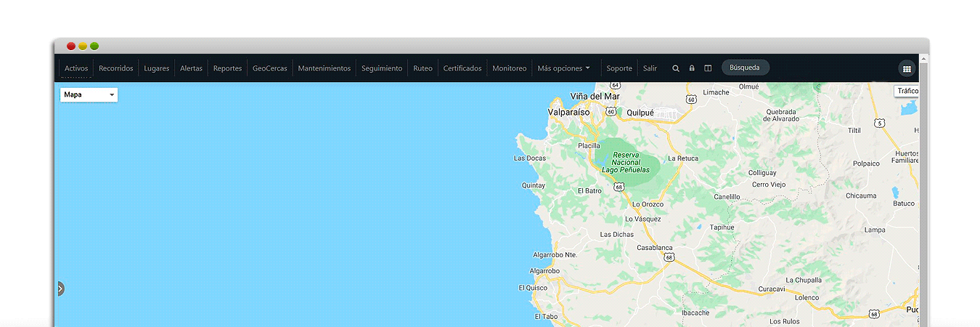Open the Mapa map type dropdown
Screen dimensions: 980x327
[89, 94]
